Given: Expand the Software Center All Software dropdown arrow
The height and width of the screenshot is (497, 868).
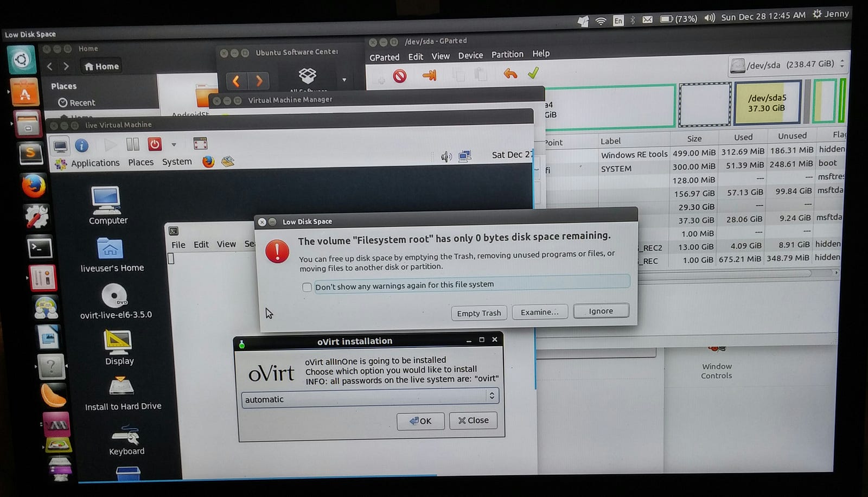Looking at the screenshot, I should (x=344, y=80).
